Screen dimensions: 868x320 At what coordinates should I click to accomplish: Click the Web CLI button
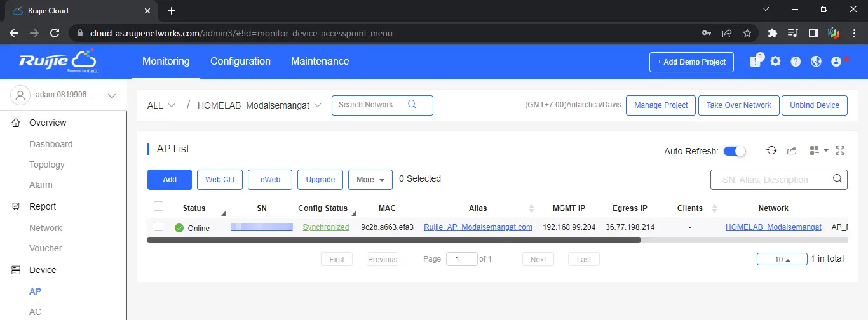220,180
